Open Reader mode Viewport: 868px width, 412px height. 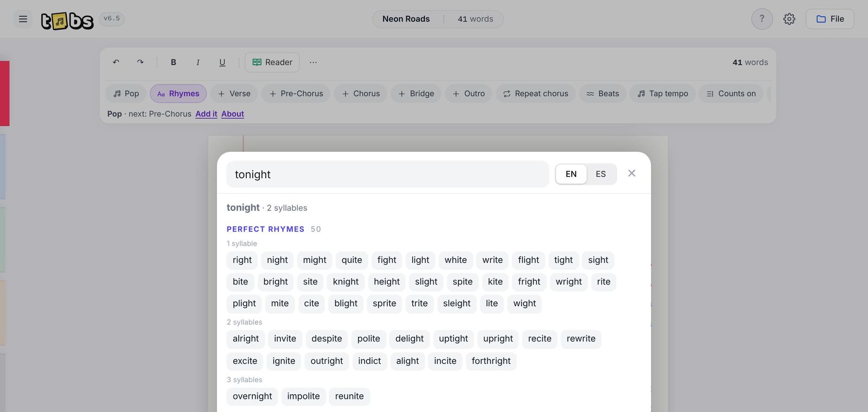click(272, 62)
